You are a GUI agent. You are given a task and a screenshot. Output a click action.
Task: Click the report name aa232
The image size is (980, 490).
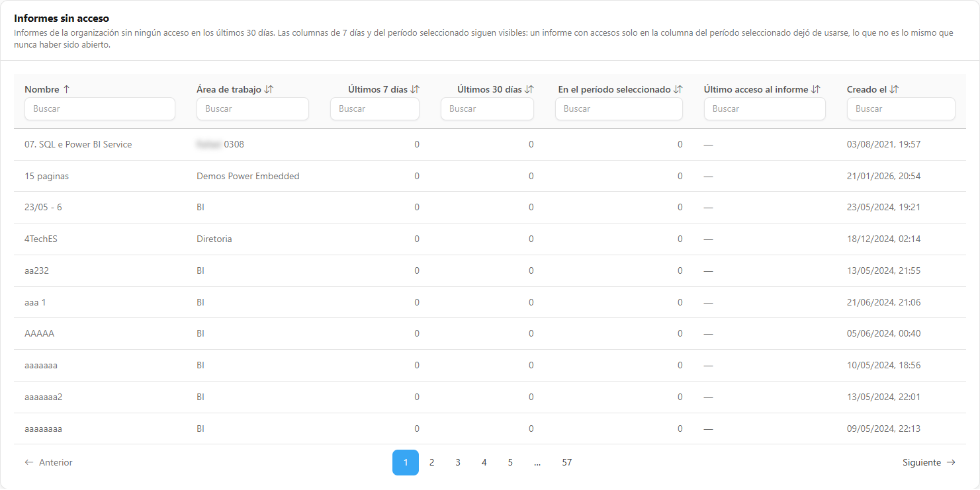coord(37,271)
